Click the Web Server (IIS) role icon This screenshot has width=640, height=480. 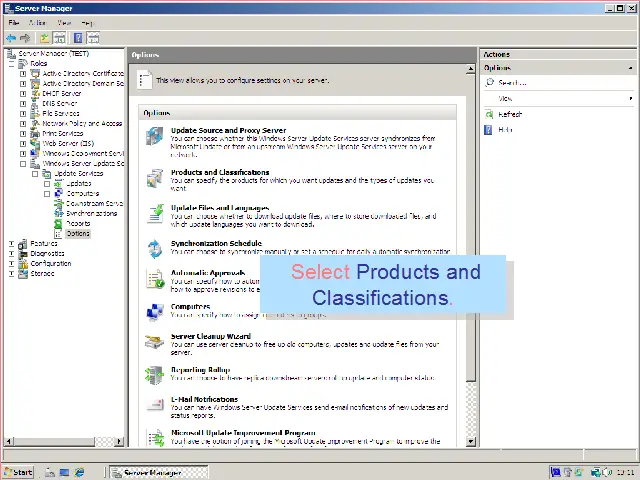click(35, 143)
